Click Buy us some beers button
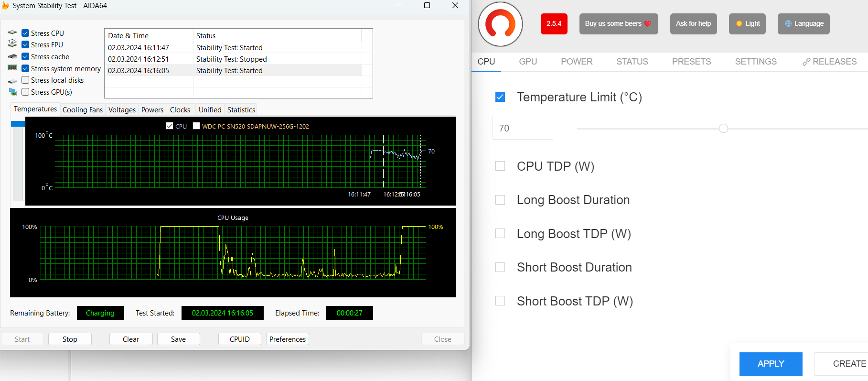The height and width of the screenshot is (381, 868). (x=619, y=24)
